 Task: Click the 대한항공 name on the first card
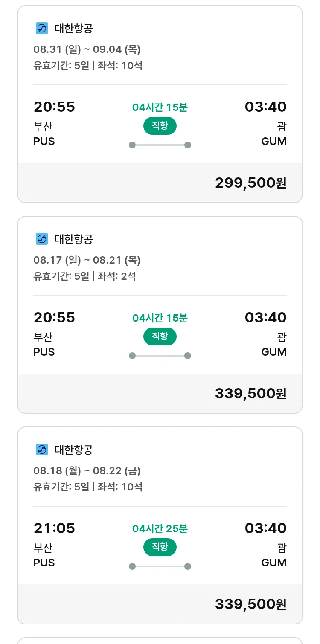[74, 29]
